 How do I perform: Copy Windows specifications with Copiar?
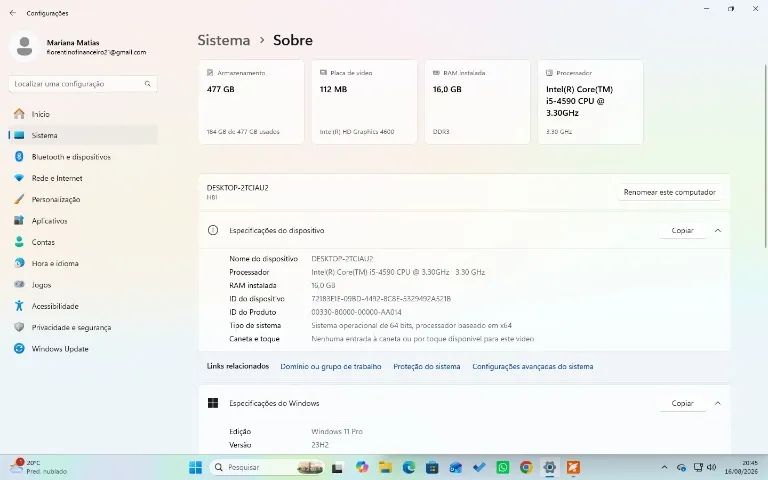(x=682, y=403)
